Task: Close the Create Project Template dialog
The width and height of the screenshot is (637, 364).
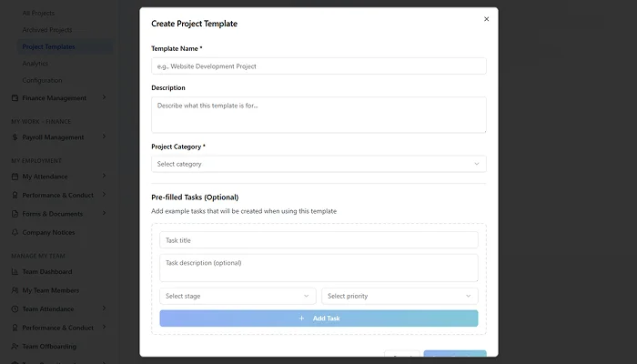Action: coord(486,18)
